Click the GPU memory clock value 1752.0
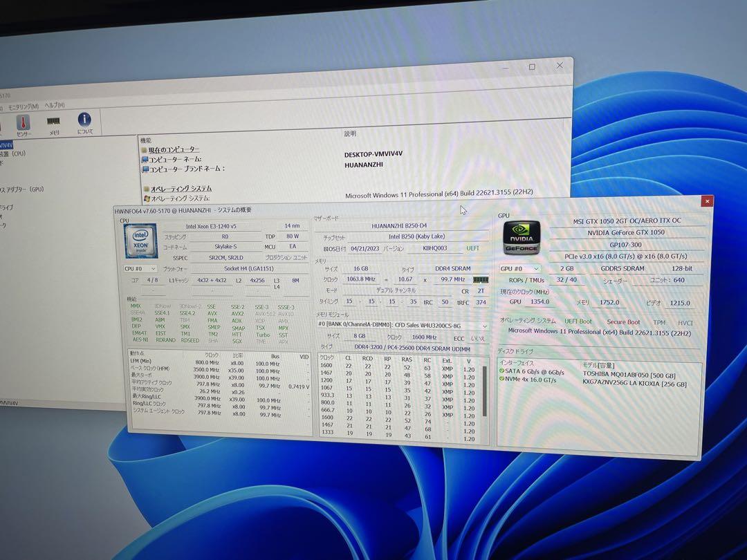The image size is (747, 560). [x=609, y=302]
